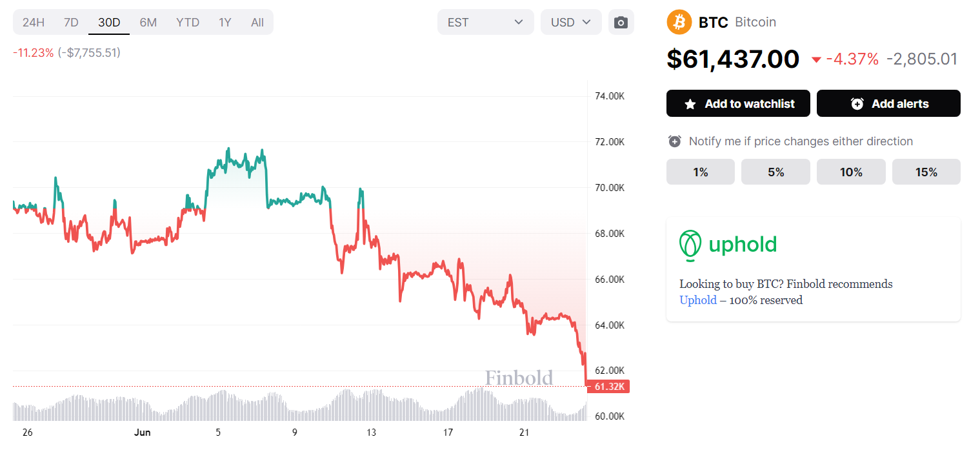
Task: Click Add alerts button
Action: pos(888,103)
